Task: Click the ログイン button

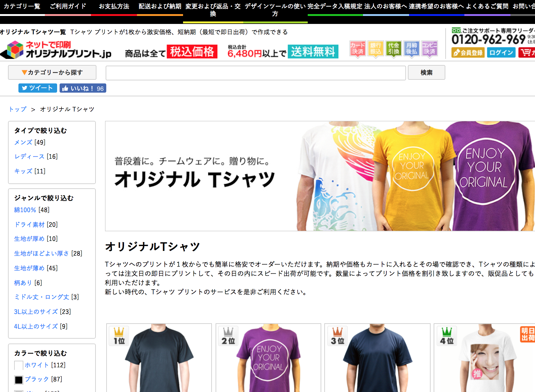Action: click(x=501, y=52)
